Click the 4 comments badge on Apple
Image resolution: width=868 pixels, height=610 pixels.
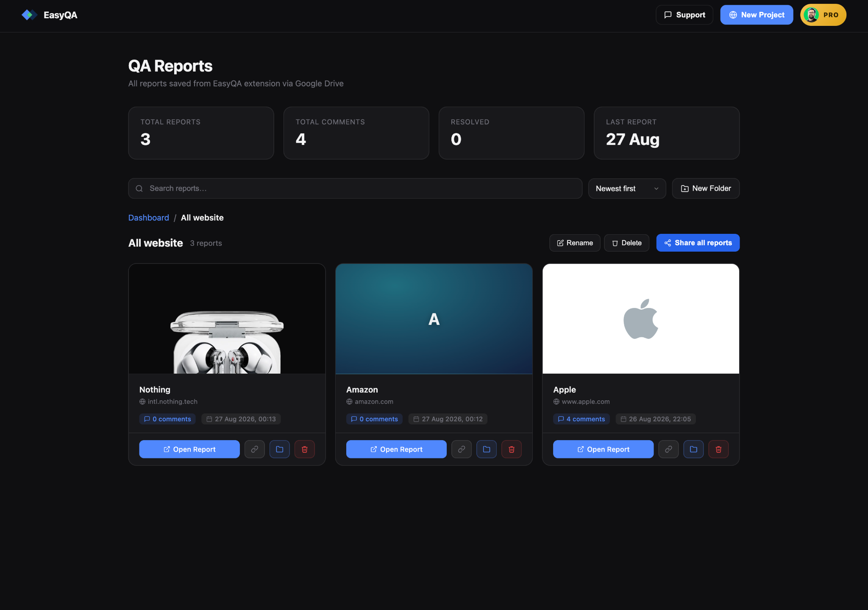pos(581,419)
